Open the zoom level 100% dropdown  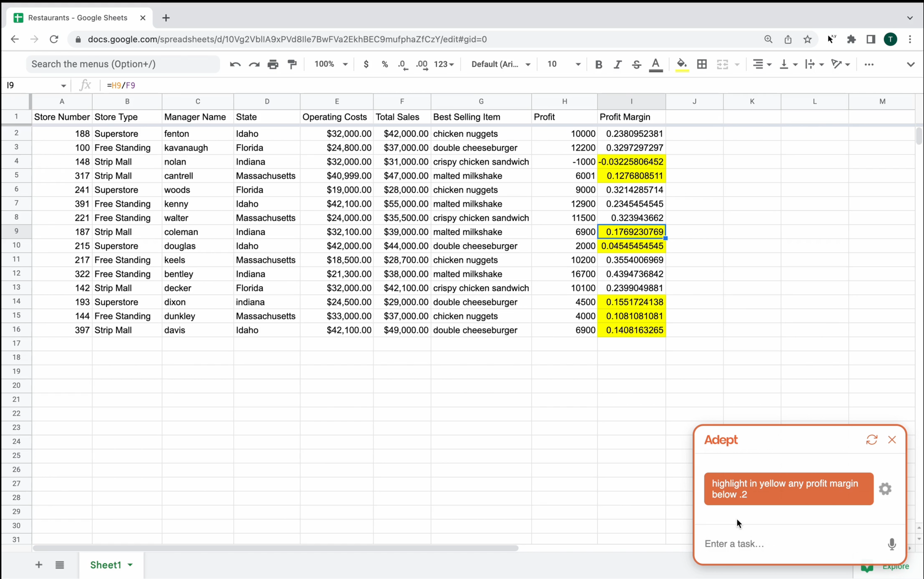331,64
